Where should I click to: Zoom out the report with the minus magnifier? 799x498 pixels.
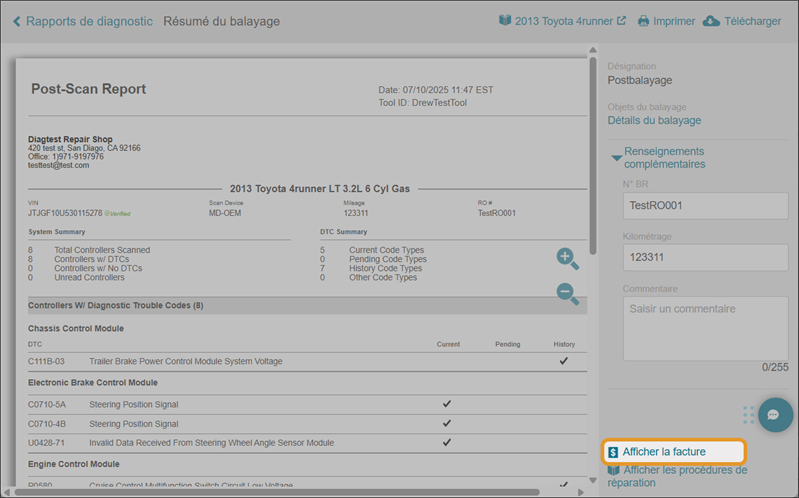[567, 294]
